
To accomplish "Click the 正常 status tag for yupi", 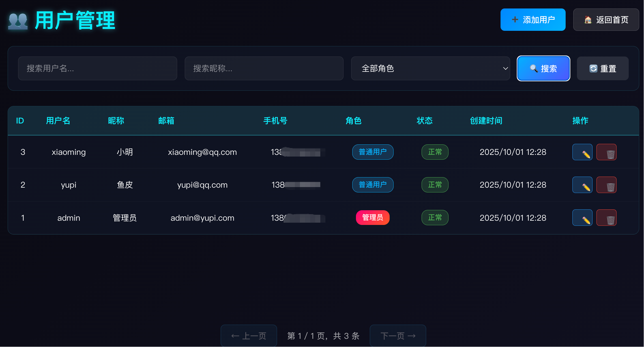I will [x=435, y=185].
